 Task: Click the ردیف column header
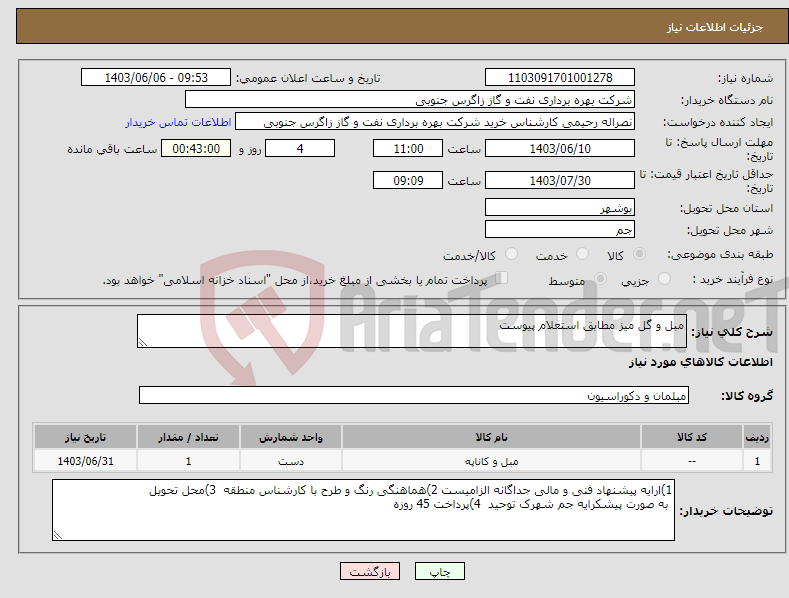[757, 437]
